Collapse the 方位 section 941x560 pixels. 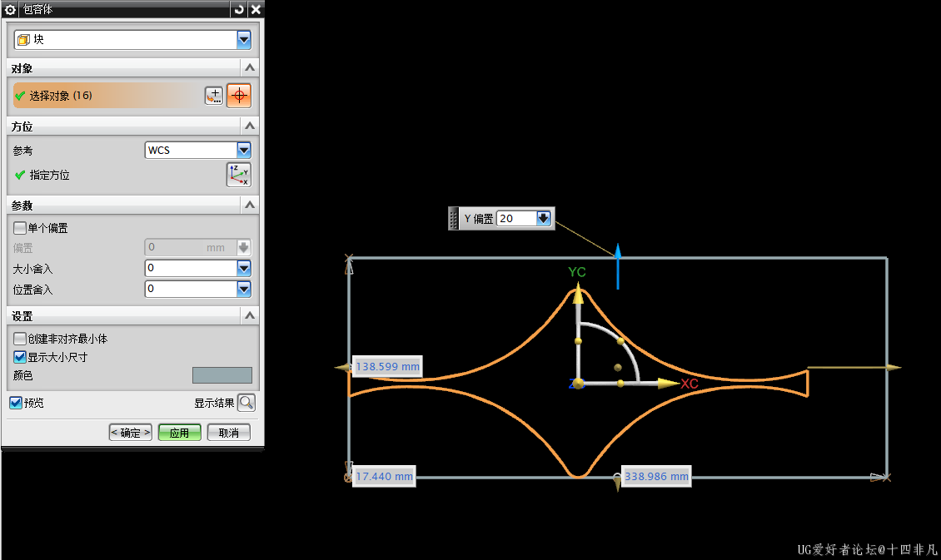250,126
